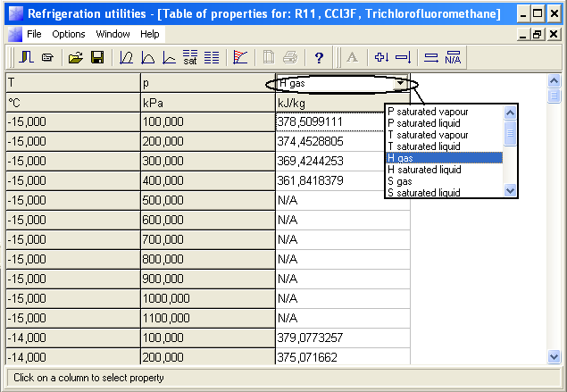The width and height of the screenshot is (567, 392).
Task: Toggle the N/A values toolbar icon
Action: [x=453, y=57]
